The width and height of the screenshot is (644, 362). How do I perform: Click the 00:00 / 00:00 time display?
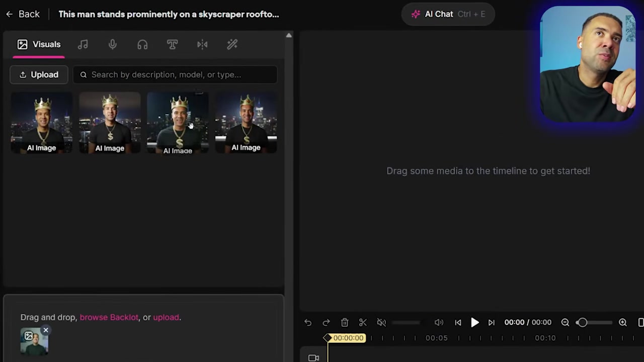pos(528,322)
